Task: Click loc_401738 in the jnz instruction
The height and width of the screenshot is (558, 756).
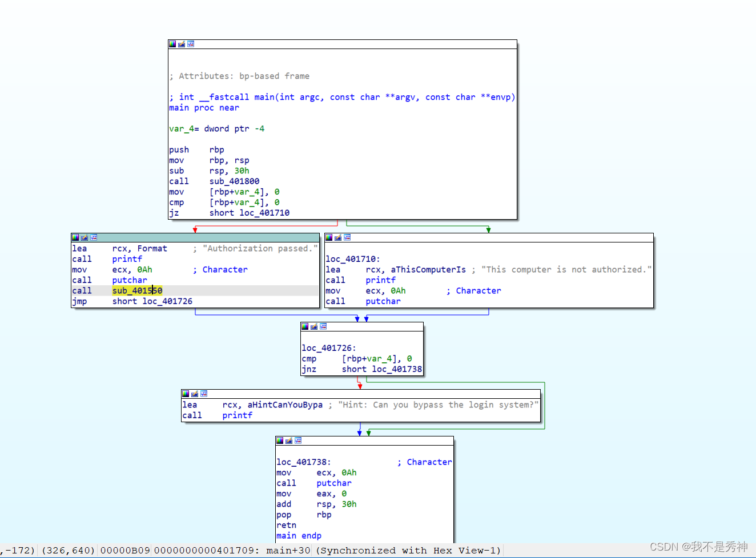Action: (x=397, y=369)
